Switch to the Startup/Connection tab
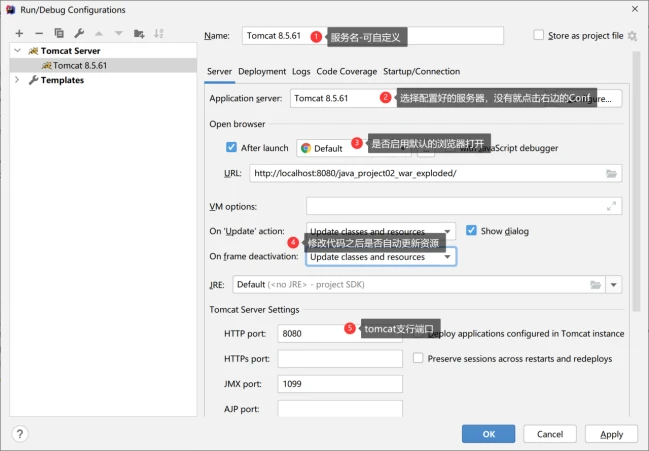 [421, 72]
